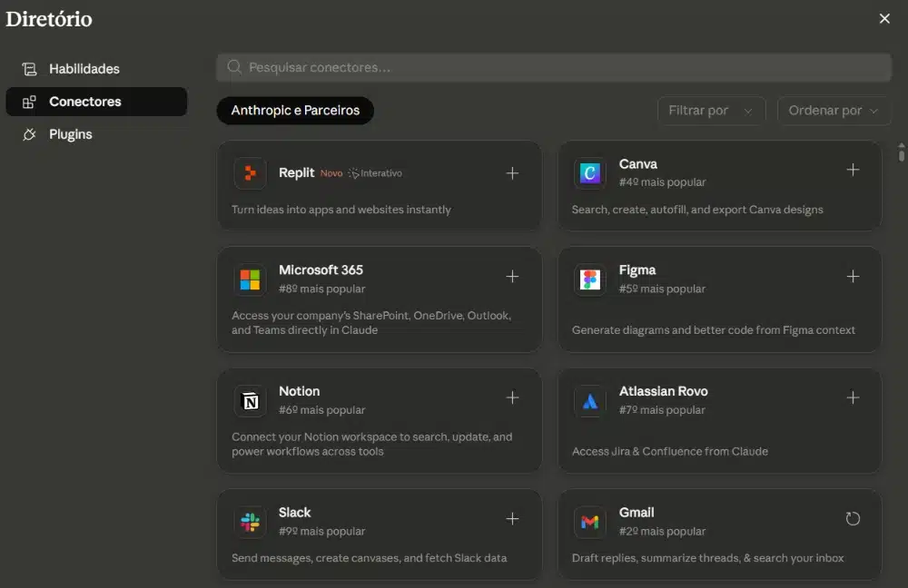Add the Replit connector with plus icon
The image size is (908, 588).
click(x=512, y=173)
